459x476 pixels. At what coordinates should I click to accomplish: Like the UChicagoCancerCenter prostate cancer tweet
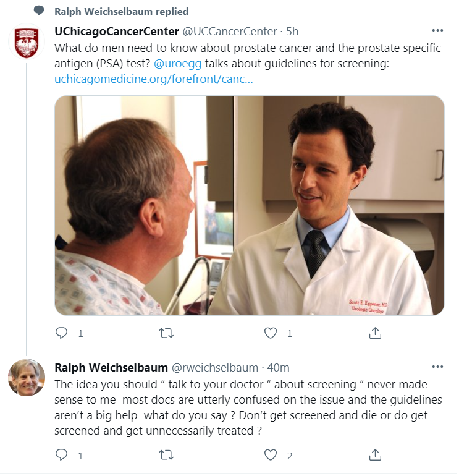(x=271, y=333)
